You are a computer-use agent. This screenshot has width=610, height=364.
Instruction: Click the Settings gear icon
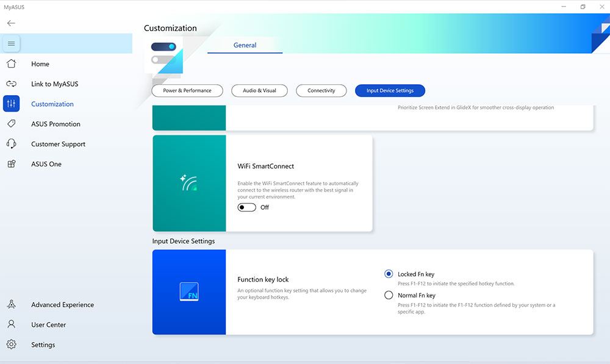coord(11,344)
